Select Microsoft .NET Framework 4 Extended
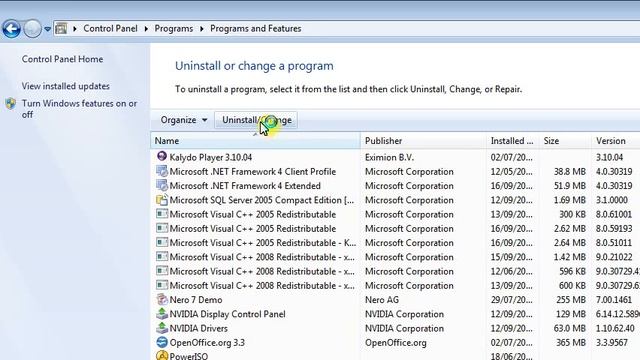 (245, 186)
